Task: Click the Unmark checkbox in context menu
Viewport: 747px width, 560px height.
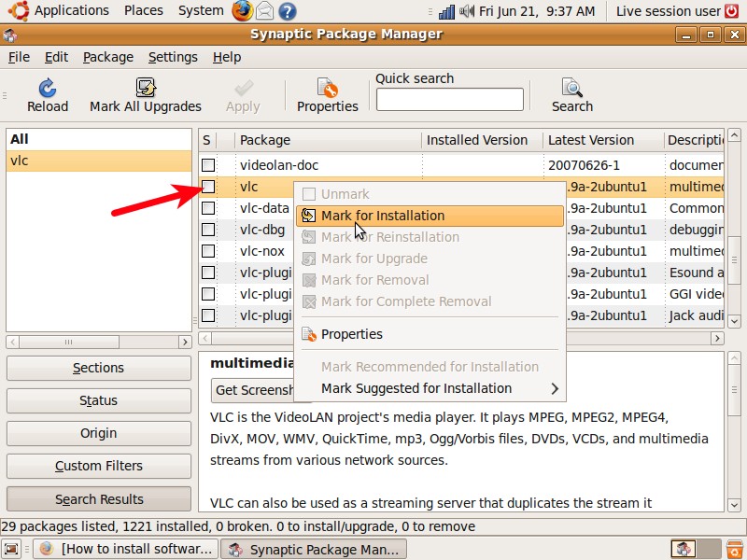Action: click(309, 194)
